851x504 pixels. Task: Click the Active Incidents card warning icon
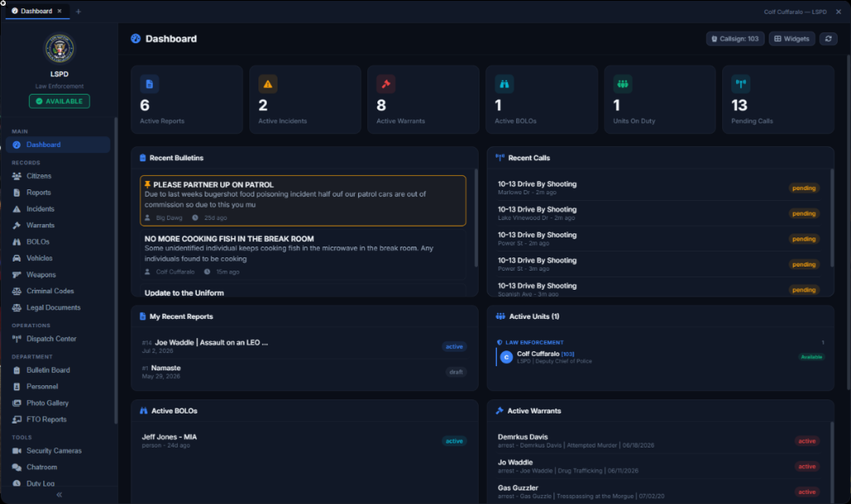(x=268, y=84)
